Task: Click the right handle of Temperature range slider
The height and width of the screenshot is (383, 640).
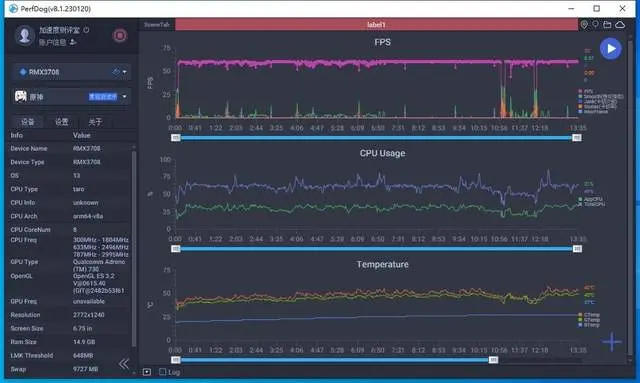Action: (x=493, y=360)
